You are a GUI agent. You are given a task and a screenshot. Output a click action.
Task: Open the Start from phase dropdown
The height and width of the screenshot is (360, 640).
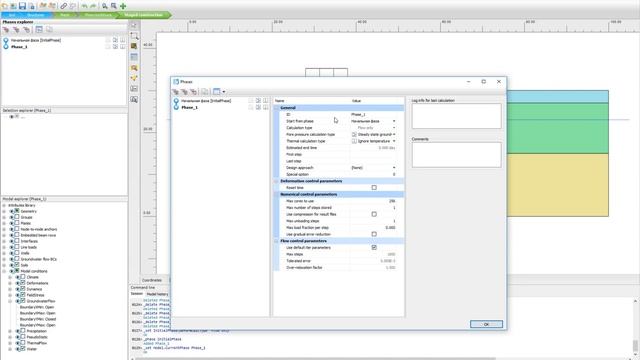coord(394,121)
